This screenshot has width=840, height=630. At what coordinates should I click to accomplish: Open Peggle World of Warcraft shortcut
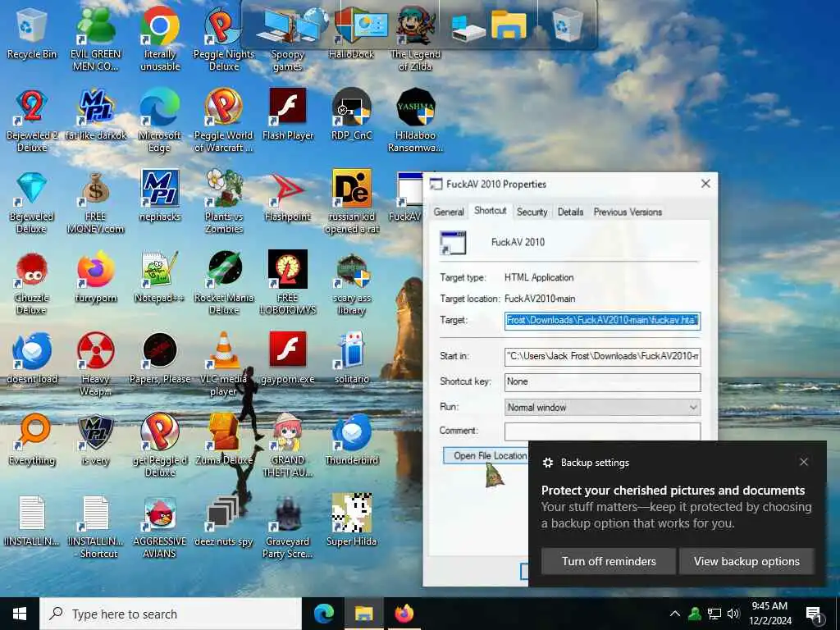tap(223, 121)
